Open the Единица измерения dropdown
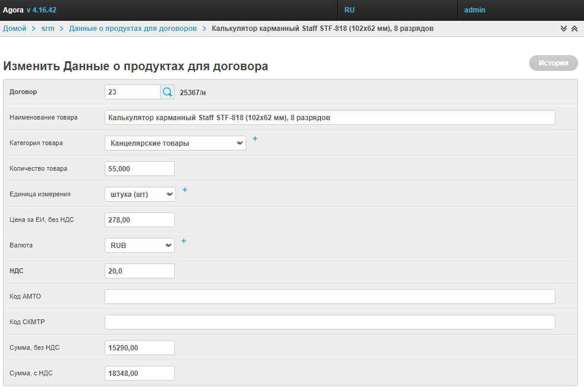584x392 pixels. tap(140, 195)
